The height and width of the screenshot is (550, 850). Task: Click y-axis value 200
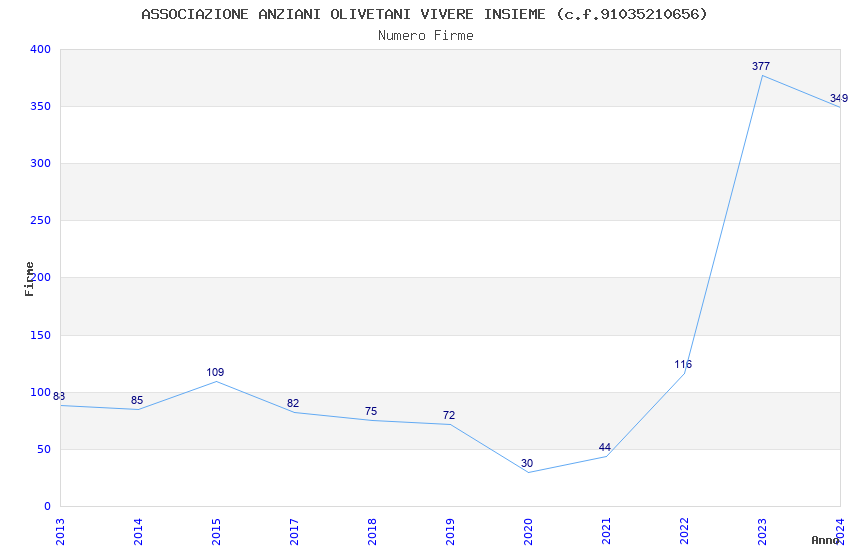41,277
